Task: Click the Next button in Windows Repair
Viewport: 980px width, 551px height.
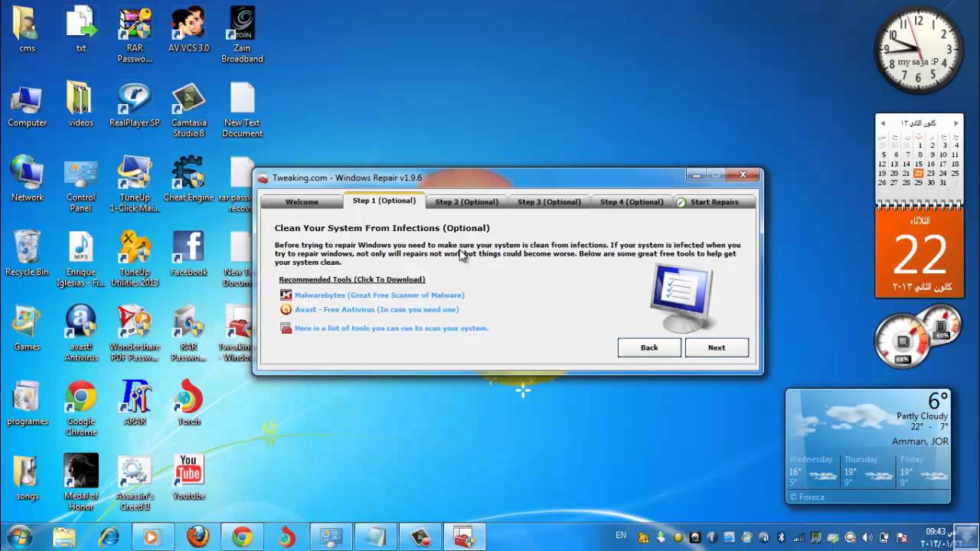Action: tap(717, 347)
